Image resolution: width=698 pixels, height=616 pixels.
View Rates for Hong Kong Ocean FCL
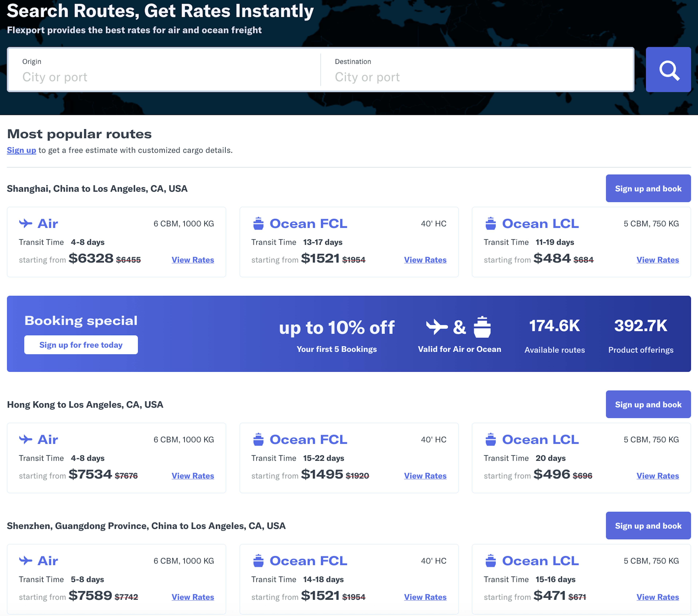point(425,476)
